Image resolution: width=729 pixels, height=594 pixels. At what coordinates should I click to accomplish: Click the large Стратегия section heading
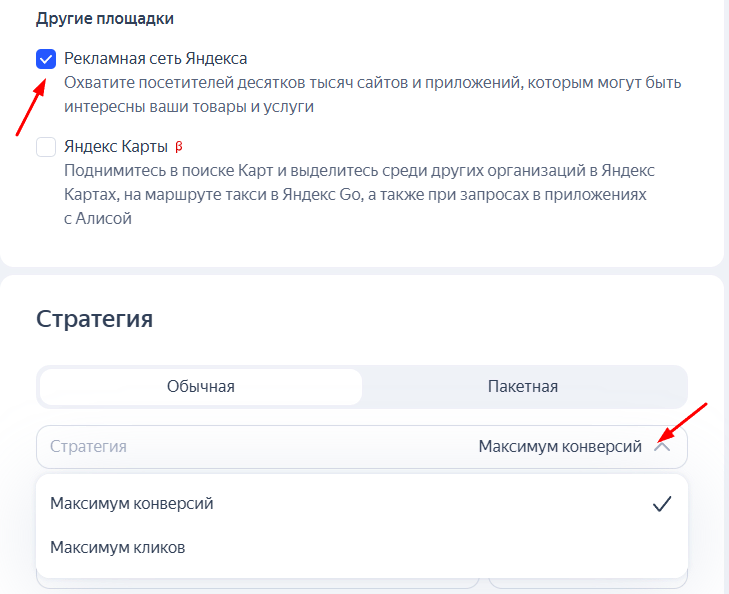tap(94, 319)
